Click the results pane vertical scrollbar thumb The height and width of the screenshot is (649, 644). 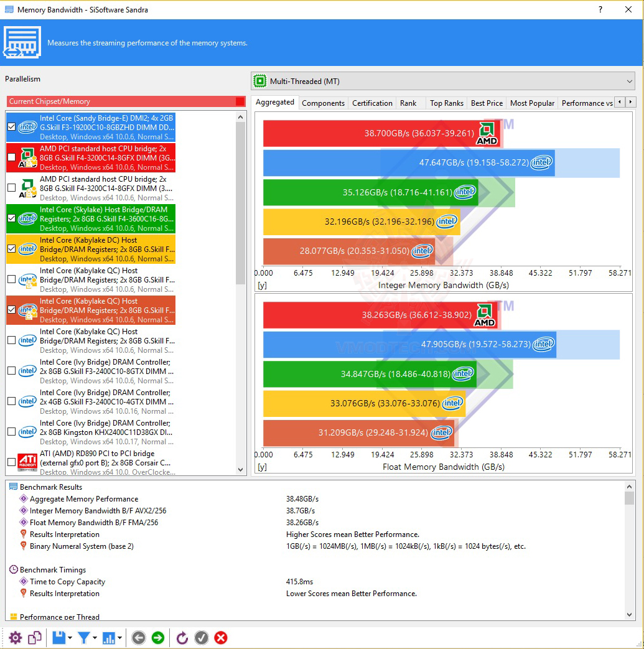point(629,498)
